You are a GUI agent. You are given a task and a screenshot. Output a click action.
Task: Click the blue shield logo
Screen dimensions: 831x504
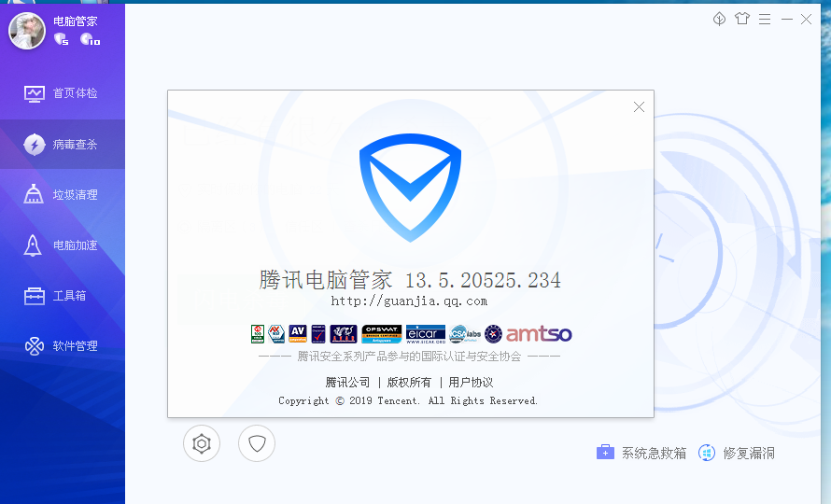pos(410,187)
